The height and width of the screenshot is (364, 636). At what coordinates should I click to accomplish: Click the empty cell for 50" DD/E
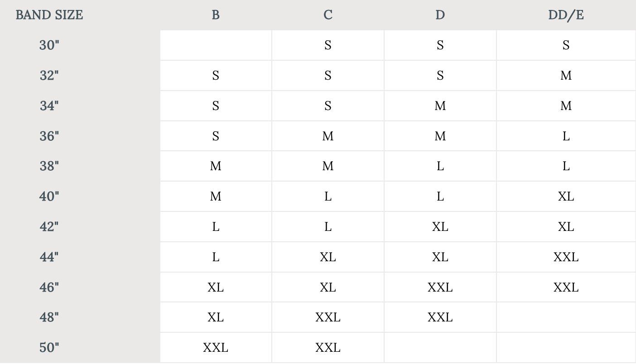(x=566, y=348)
